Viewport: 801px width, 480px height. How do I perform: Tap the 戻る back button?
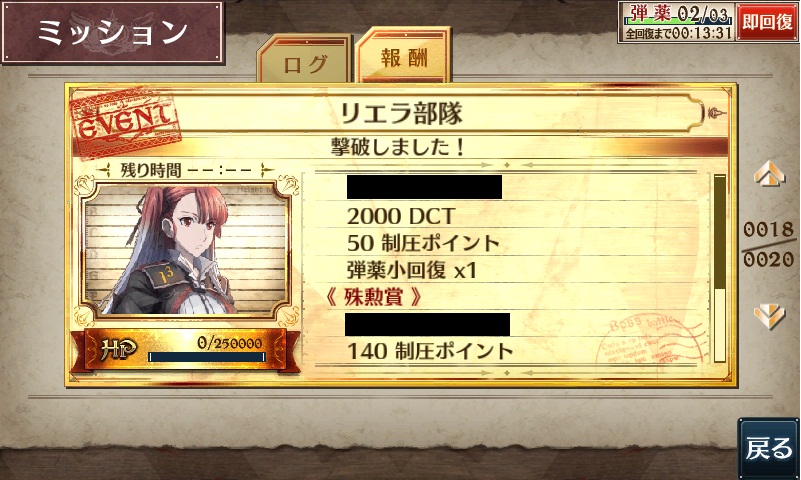click(x=769, y=448)
